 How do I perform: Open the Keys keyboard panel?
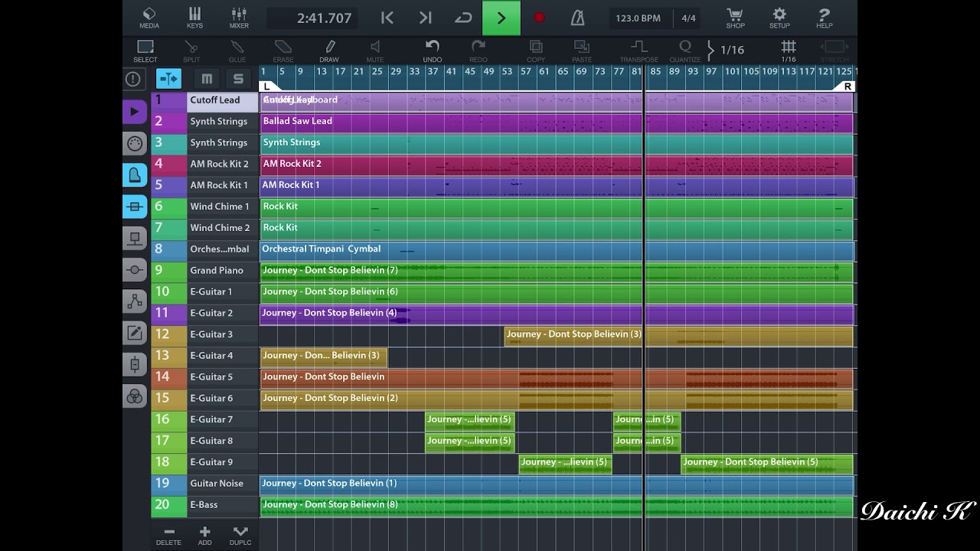(194, 18)
